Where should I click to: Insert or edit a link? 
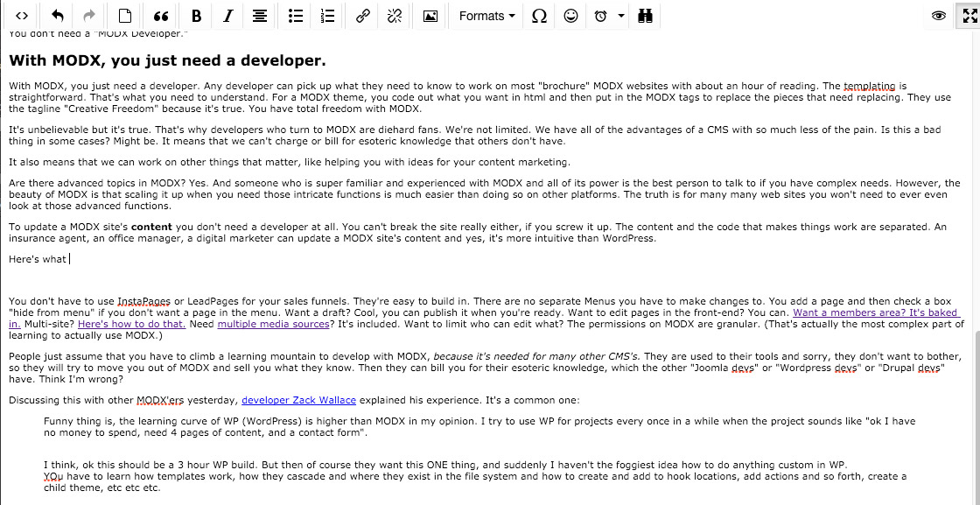click(363, 17)
